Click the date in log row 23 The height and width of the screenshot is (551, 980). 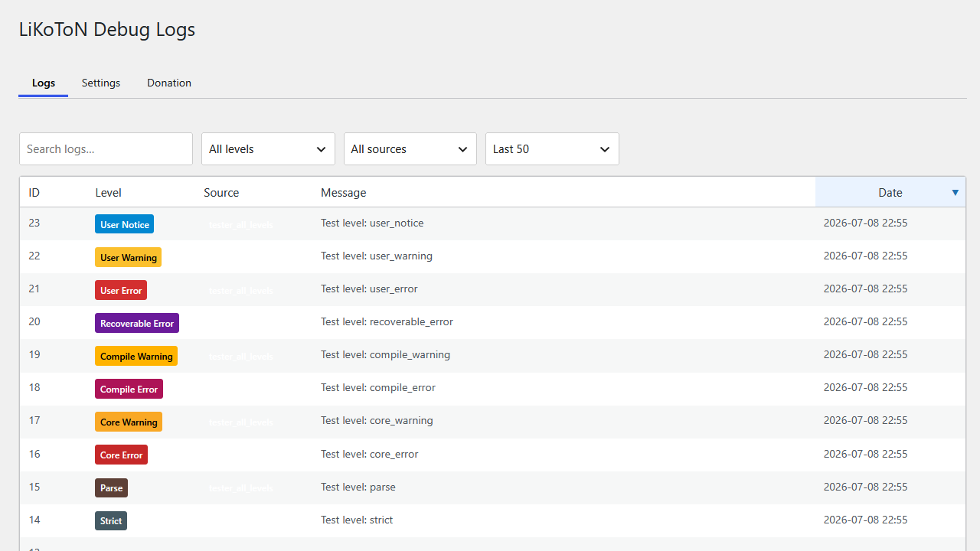click(865, 223)
